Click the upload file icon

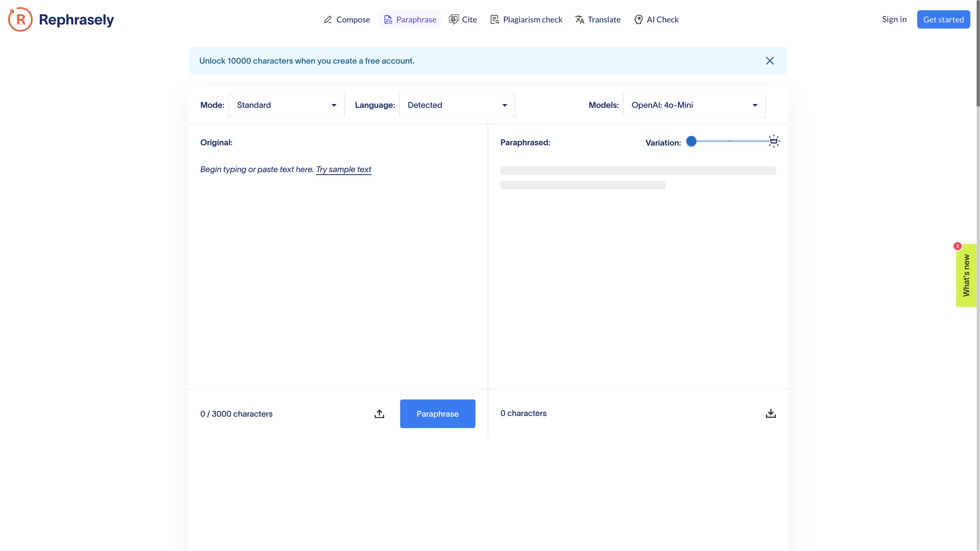pyautogui.click(x=379, y=414)
